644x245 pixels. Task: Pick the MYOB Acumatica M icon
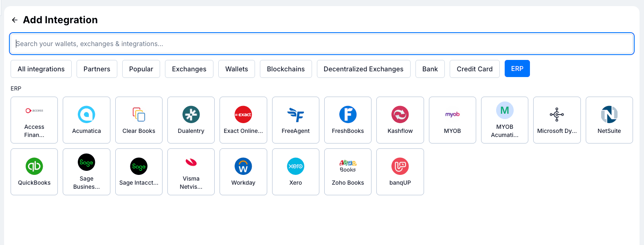(505, 110)
